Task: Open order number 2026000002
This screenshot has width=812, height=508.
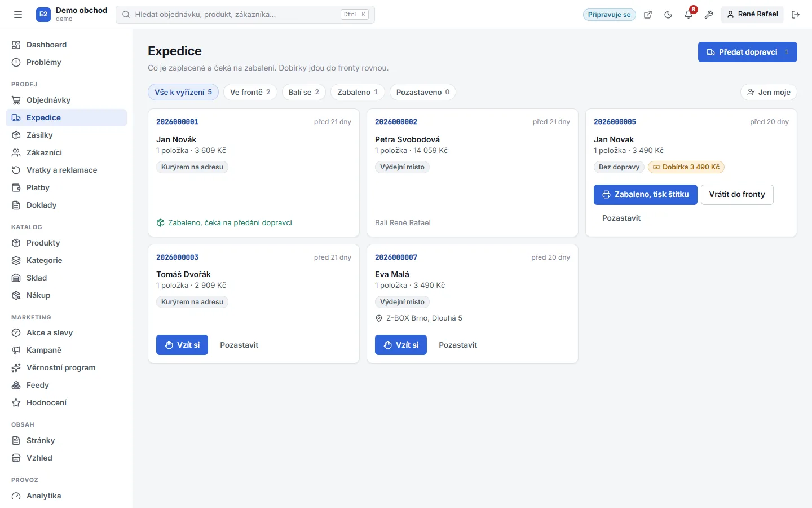Action: 396,122
